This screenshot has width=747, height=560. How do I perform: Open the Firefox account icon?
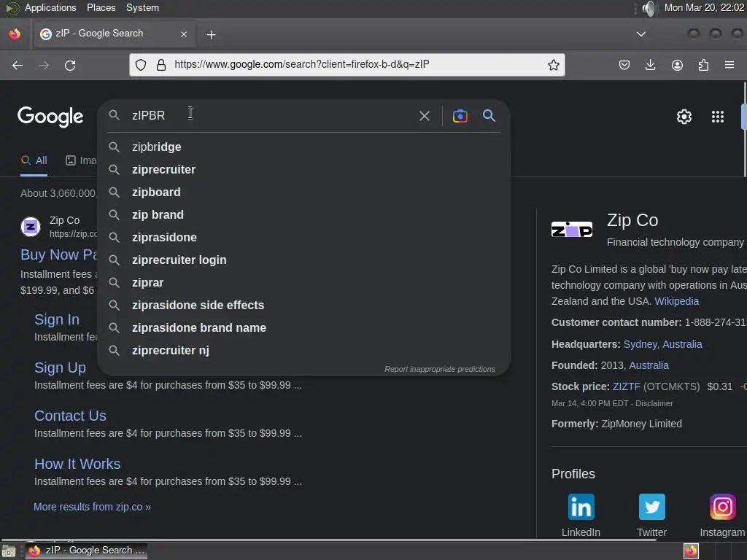pos(677,65)
